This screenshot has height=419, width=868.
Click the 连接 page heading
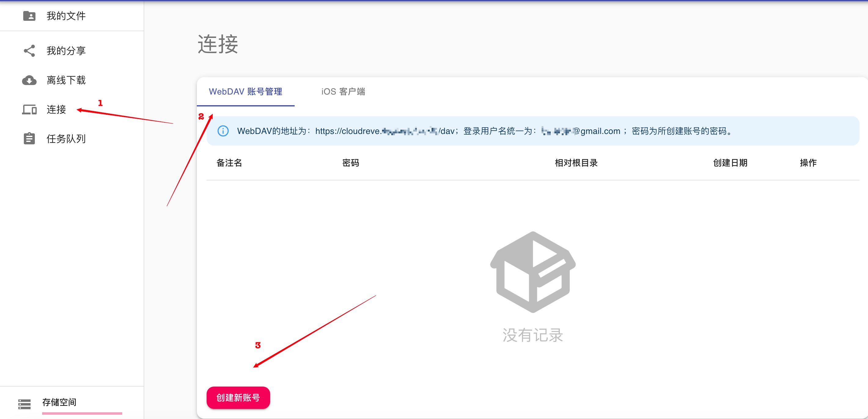(218, 44)
